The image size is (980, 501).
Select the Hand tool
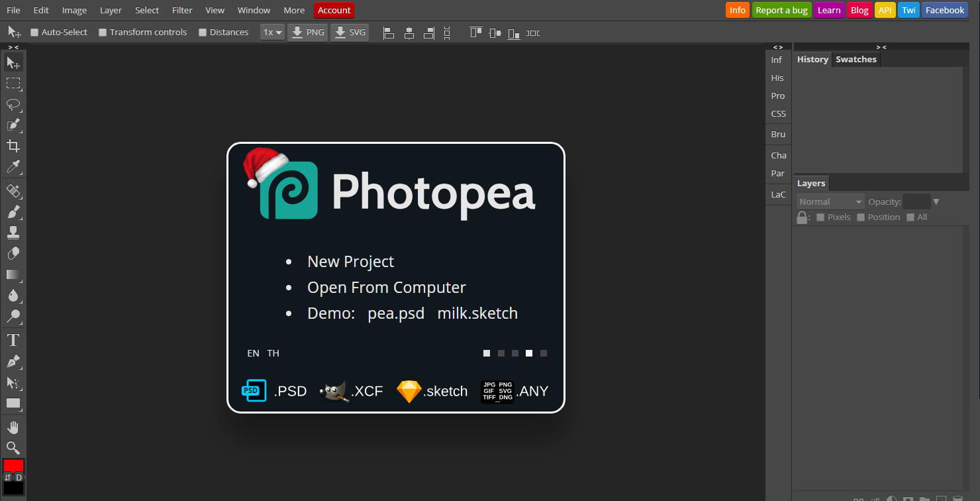pyautogui.click(x=13, y=427)
